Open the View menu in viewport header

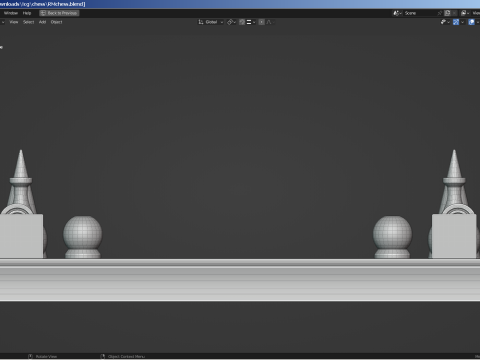pos(14,22)
